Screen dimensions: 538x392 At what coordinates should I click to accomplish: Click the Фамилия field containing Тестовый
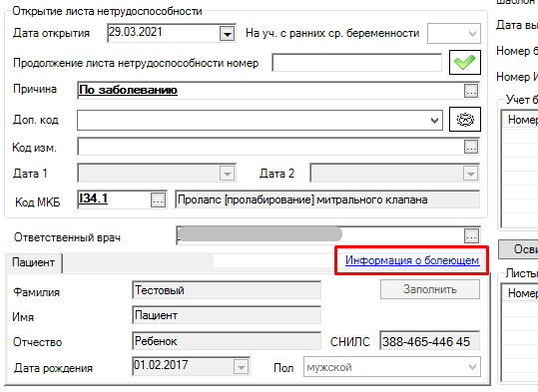pyautogui.click(x=227, y=290)
